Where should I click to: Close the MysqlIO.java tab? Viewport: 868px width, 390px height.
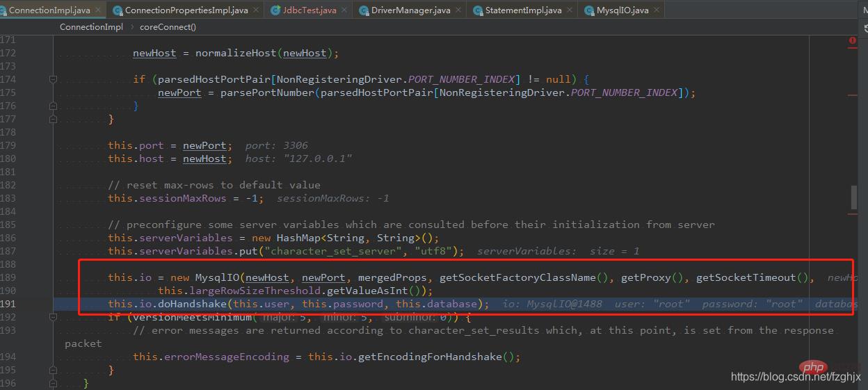coord(656,10)
